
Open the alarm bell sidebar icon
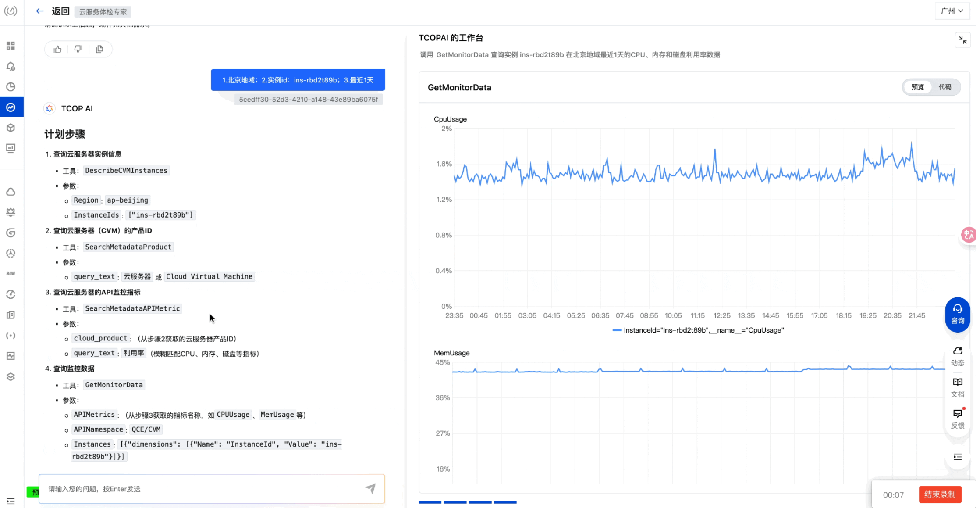pyautogui.click(x=11, y=66)
